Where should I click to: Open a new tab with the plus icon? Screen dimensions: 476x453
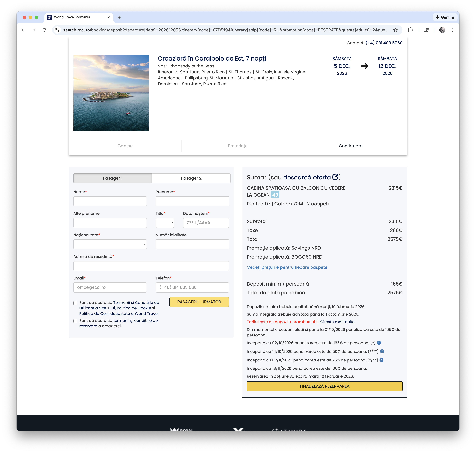120,17
